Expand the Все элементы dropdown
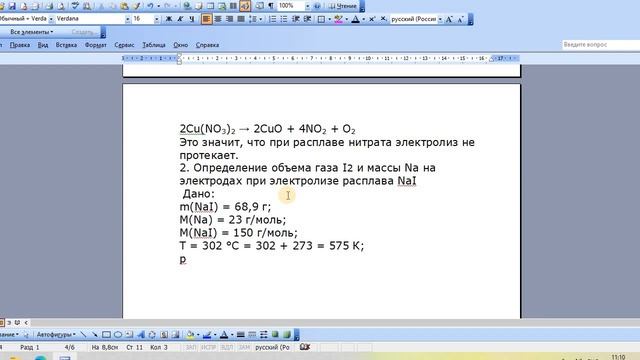 click(32, 31)
